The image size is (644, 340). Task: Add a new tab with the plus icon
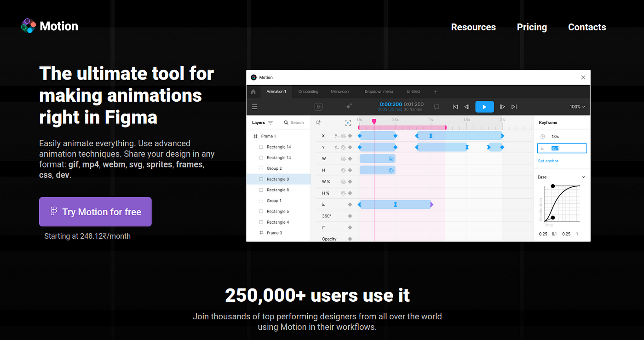coord(436,92)
